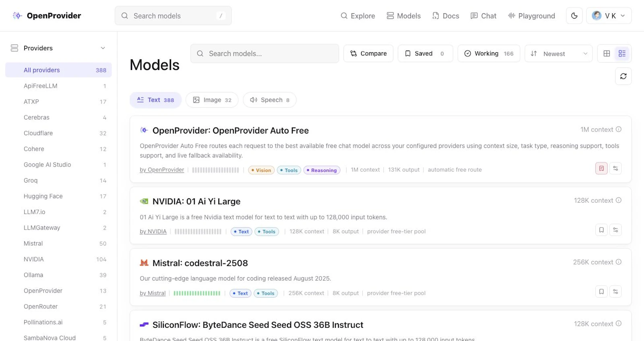Open OpenProvider Auto Free model title
This screenshot has width=644, height=341.
[x=231, y=131]
